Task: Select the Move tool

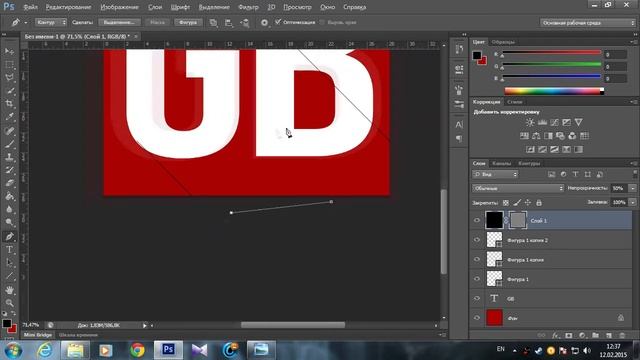Action: 9,51
